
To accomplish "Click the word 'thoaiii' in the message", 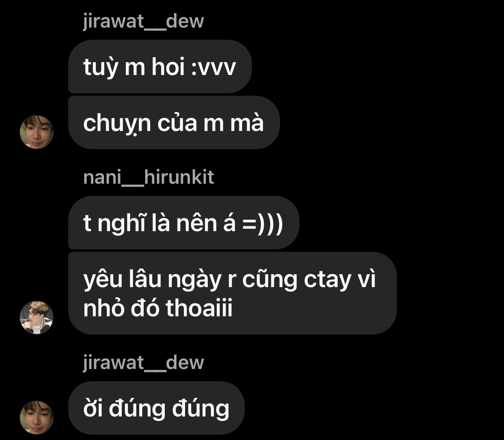I will pyautogui.click(x=199, y=308).
